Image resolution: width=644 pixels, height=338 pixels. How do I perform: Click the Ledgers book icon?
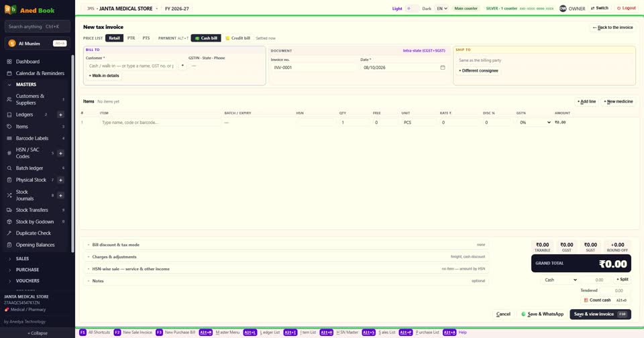tap(9, 115)
